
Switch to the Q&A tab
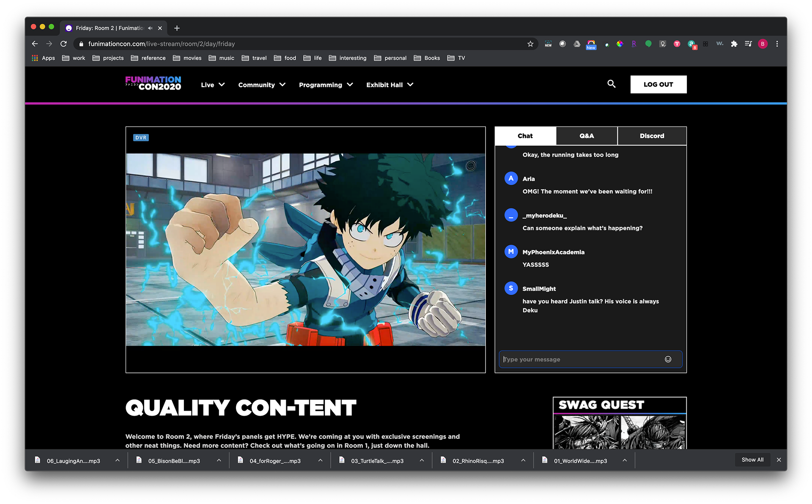587,136
